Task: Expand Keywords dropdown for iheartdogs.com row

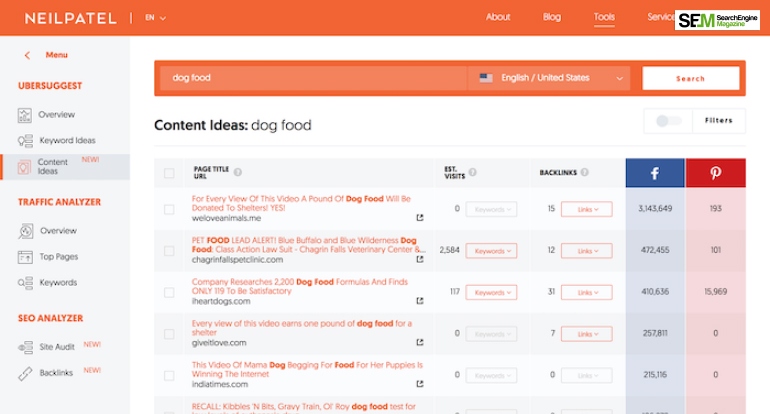Action: click(x=491, y=293)
